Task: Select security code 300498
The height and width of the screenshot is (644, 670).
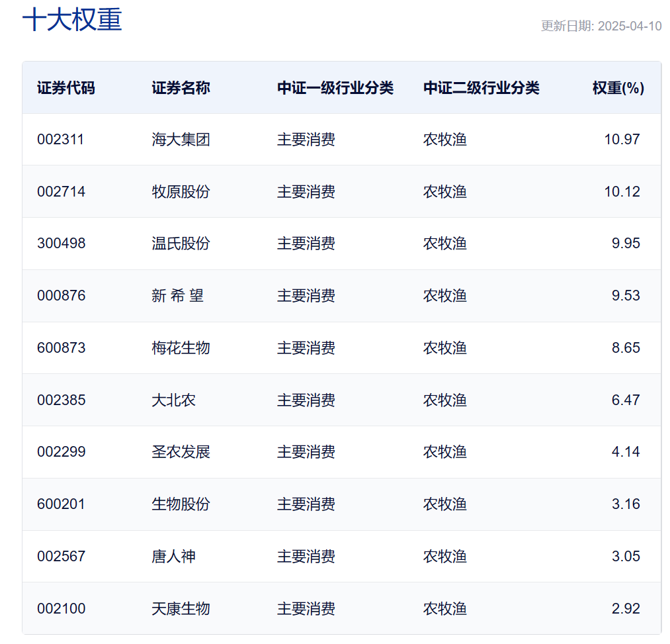Action: tap(61, 244)
